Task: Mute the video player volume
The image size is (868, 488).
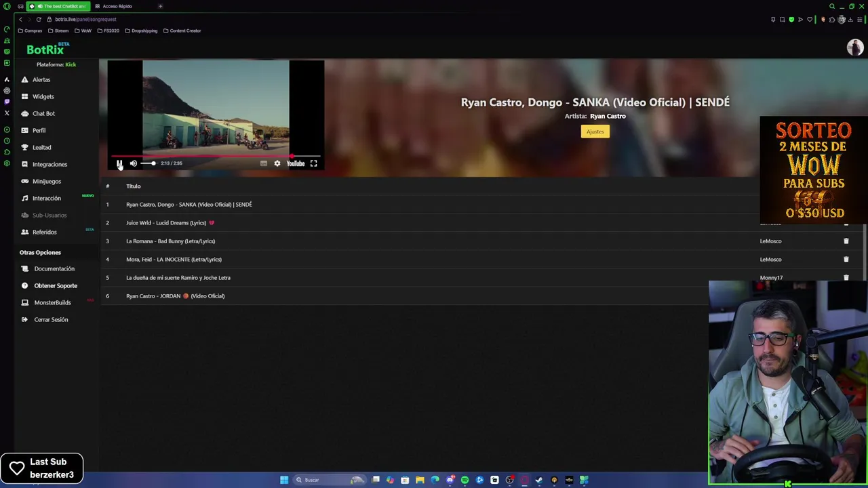Action: (x=134, y=163)
